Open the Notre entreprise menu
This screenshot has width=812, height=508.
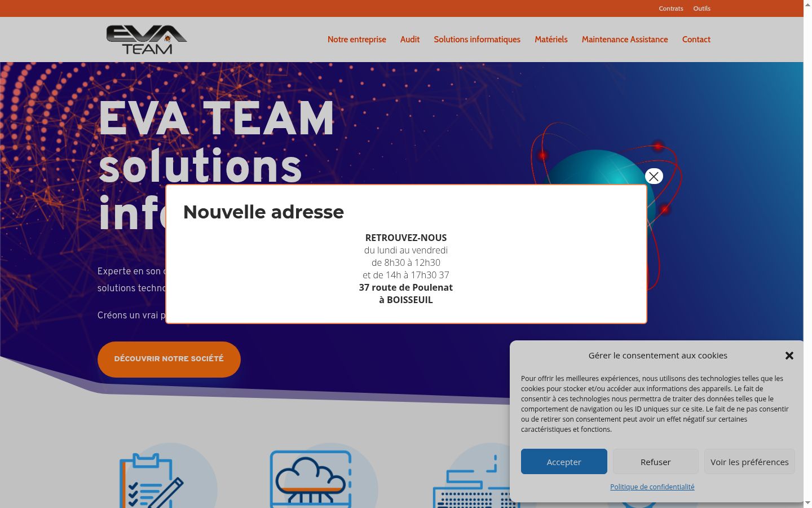357,40
